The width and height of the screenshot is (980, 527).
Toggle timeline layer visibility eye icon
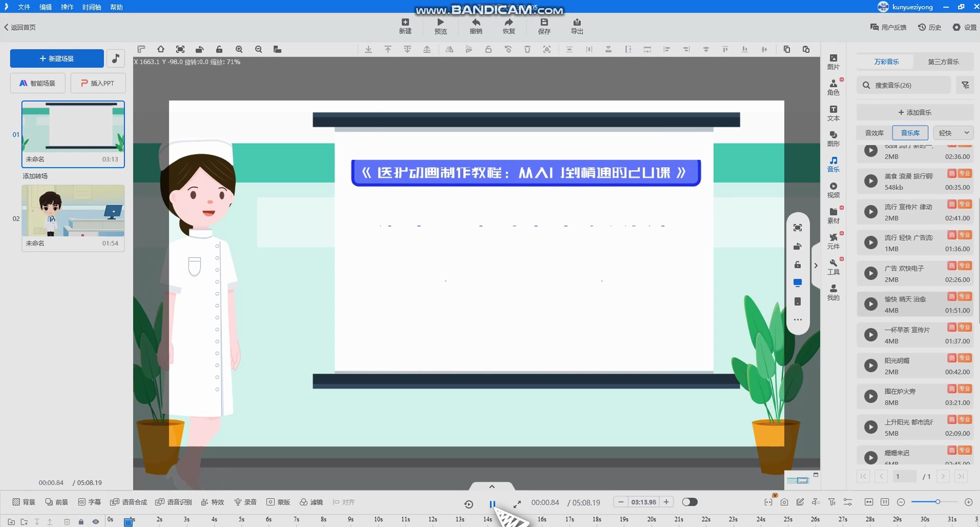coord(96,522)
